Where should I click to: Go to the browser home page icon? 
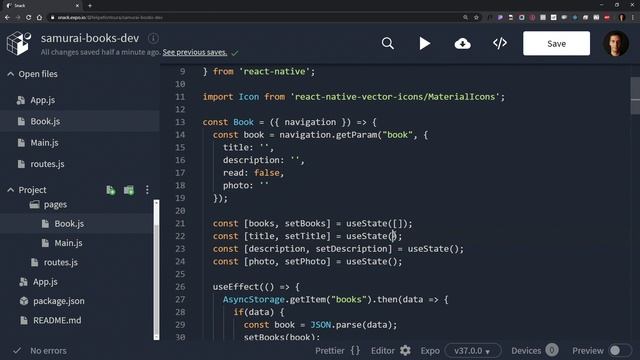point(39,18)
